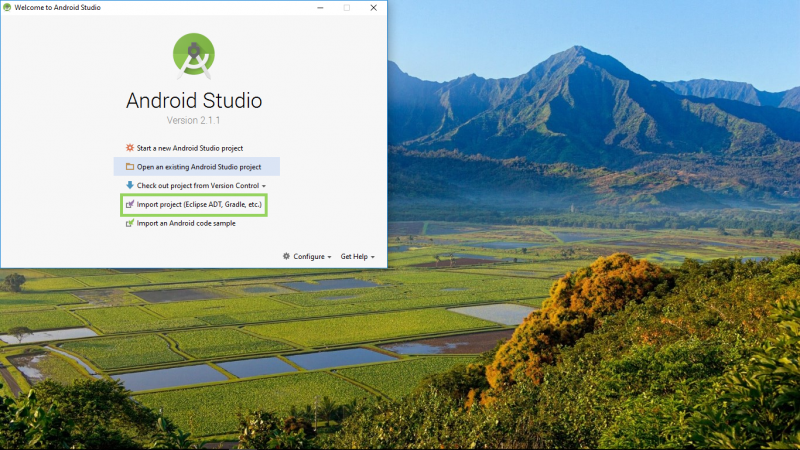The width and height of the screenshot is (800, 450).
Task: Click the Version 2.1.1 text
Action: (x=194, y=120)
